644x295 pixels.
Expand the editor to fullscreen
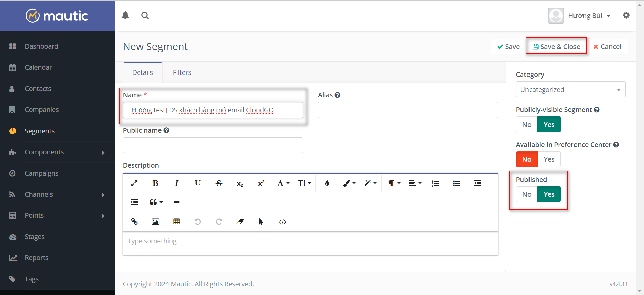click(x=134, y=183)
